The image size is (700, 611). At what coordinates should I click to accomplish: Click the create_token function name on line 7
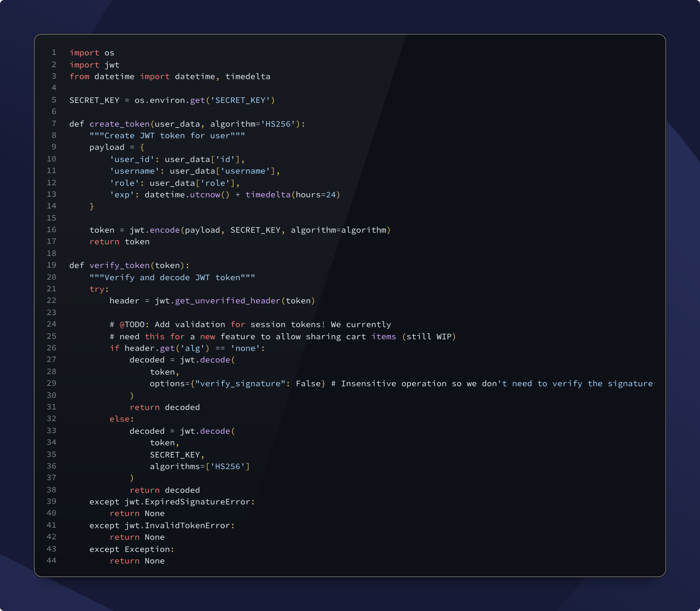pos(120,124)
